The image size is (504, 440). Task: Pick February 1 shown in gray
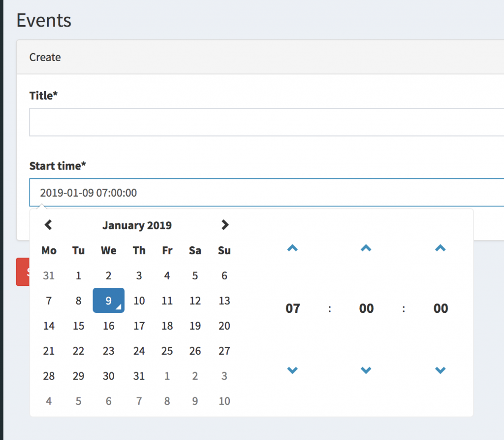pos(167,376)
